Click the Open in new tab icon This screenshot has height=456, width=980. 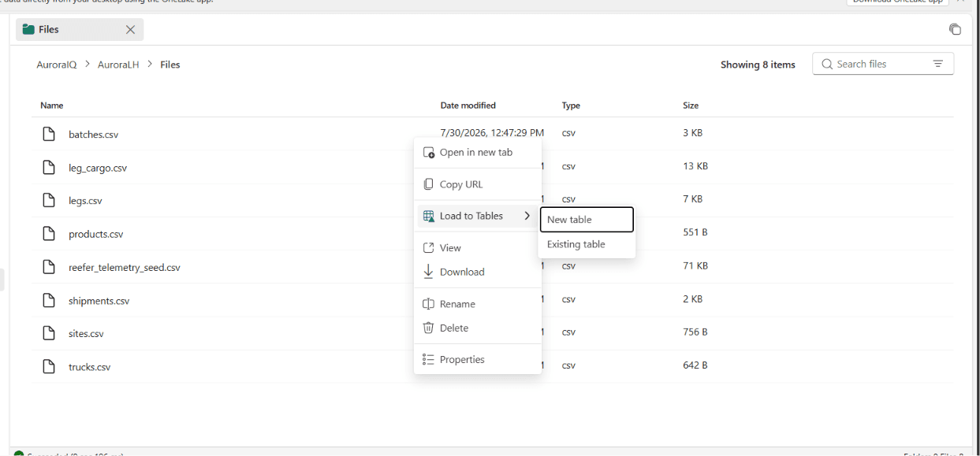(x=429, y=153)
